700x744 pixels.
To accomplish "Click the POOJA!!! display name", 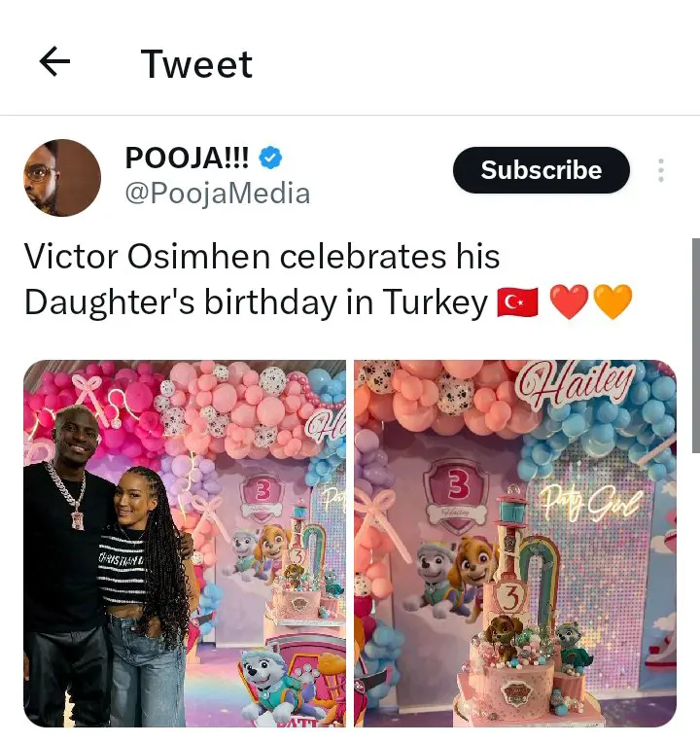I will coord(187,158).
